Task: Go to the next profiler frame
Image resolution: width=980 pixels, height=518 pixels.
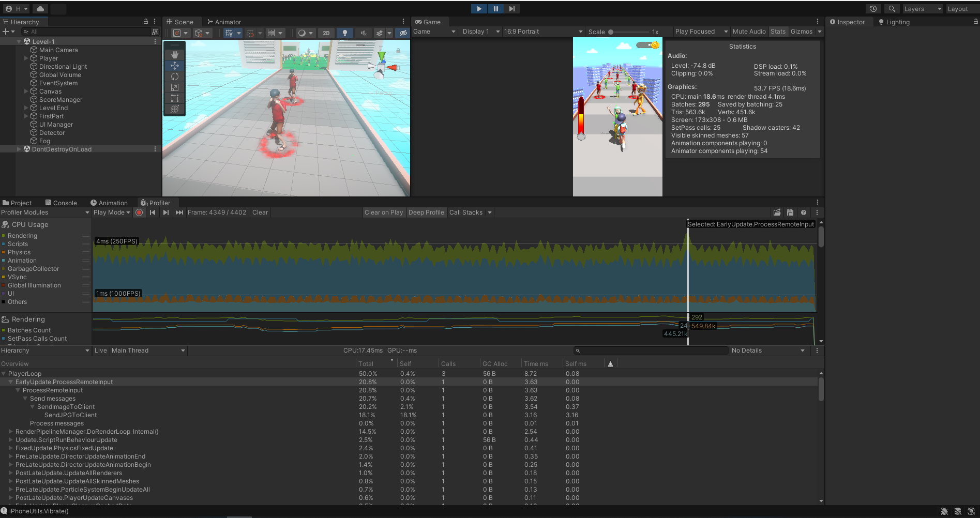Action: [x=165, y=212]
